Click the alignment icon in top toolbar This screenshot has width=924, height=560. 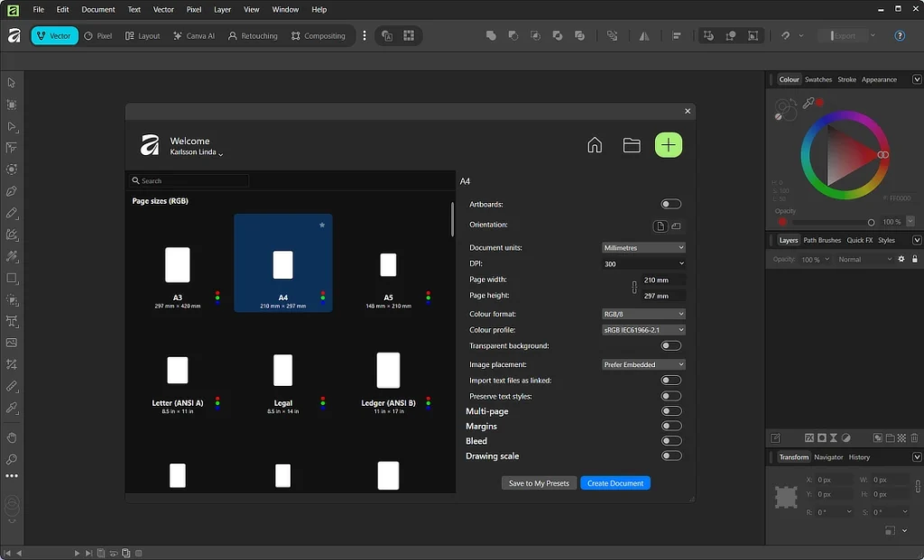tap(677, 36)
